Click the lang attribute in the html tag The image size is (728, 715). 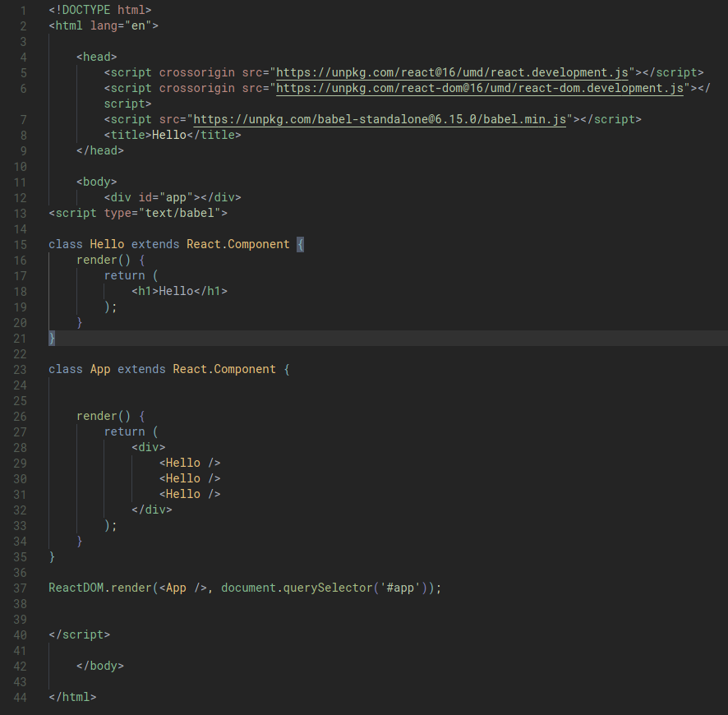coord(104,25)
